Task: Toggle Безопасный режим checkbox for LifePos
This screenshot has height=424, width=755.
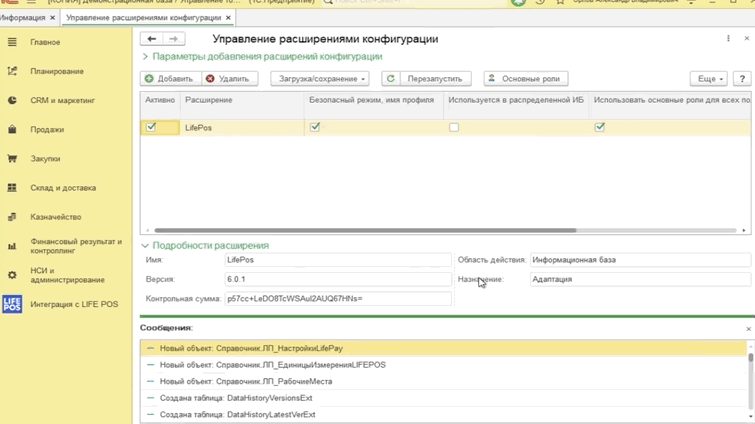Action: pyautogui.click(x=315, y=127)
